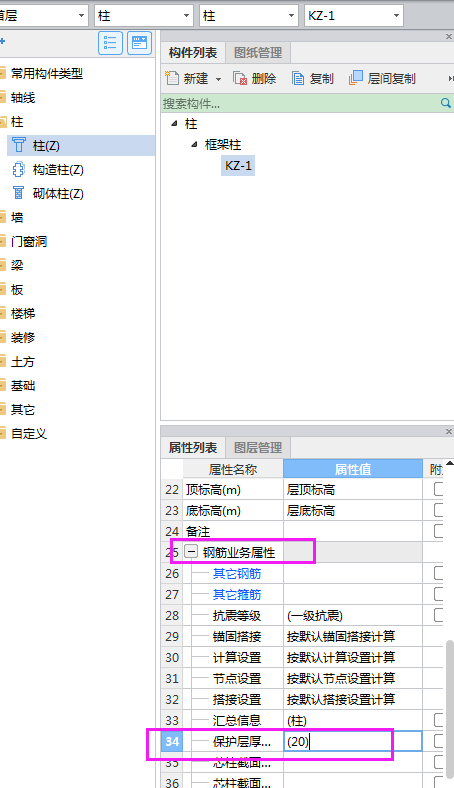
Task: Tick the checkbox for 汇总信息 row
Action: click(438, 720)
